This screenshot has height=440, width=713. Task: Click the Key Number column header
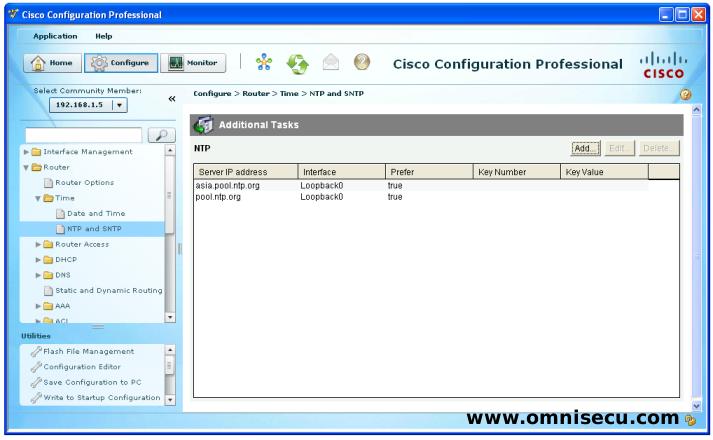coord(517,172)
